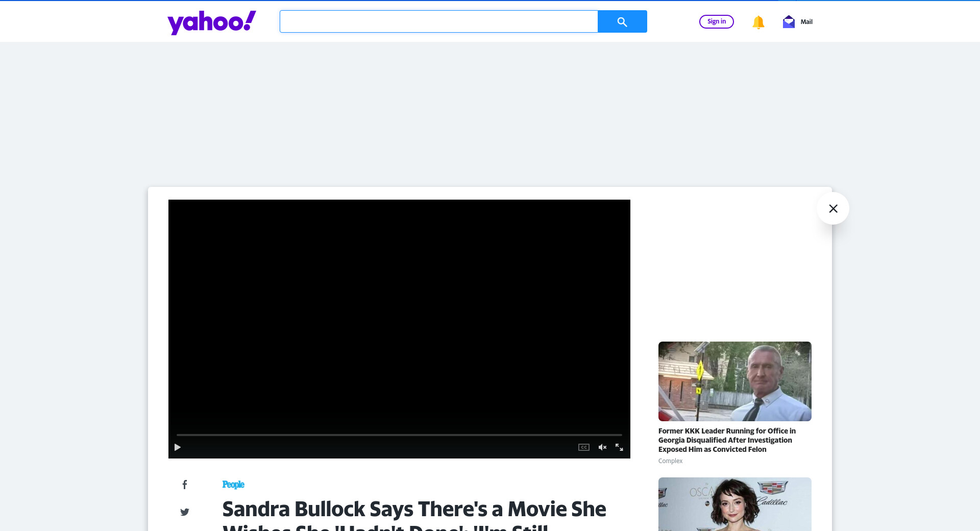The width and height of the screenshot is (980, 531).
Task: Click the Oscars woman thumbnail
Action: 734,504
